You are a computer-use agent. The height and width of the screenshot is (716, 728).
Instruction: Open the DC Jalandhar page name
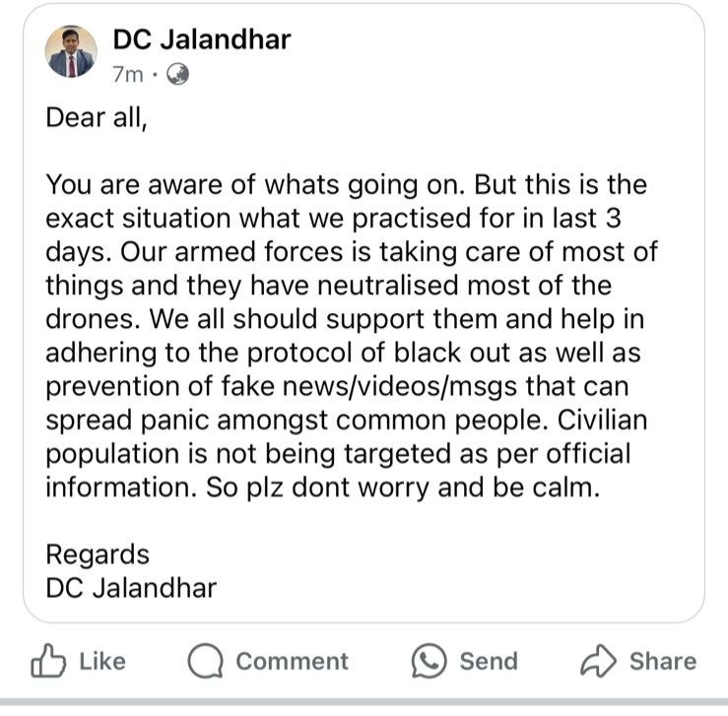pos(202,39)
